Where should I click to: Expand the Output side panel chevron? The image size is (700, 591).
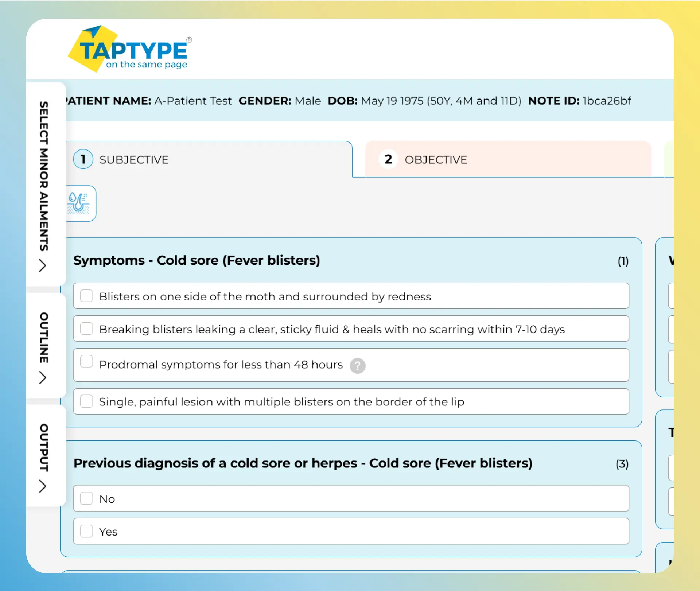[x=43, y=486]
